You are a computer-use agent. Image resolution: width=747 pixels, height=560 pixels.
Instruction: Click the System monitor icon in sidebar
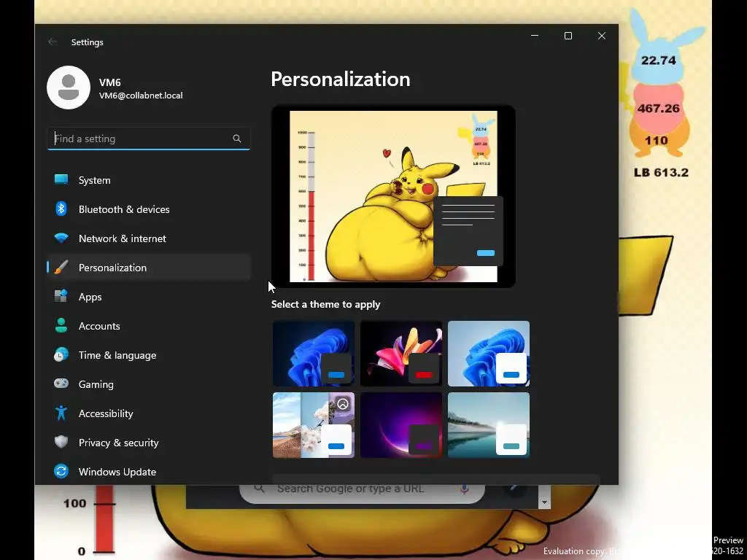(x=61, y=179)
